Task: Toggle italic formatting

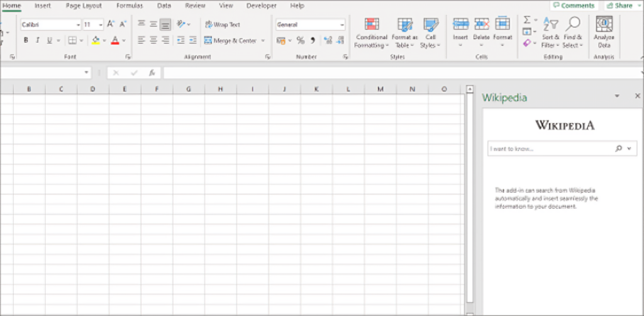Action: click(38, 40)
